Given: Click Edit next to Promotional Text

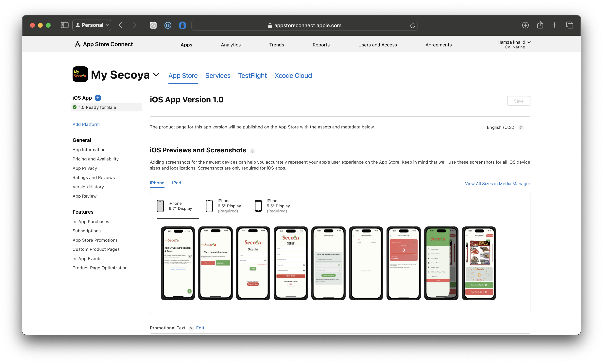Looking at the screenshot, I should coord(200,328).
